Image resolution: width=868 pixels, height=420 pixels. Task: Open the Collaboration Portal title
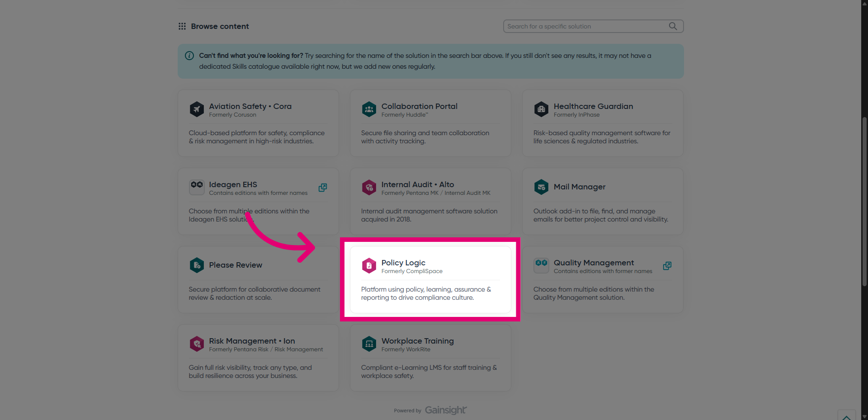tap(419, 106)
